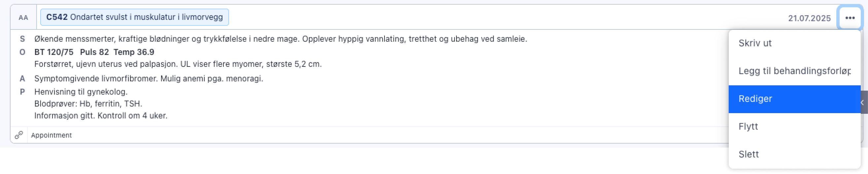Choose Flytt in the context menu

tap(748, 127)
